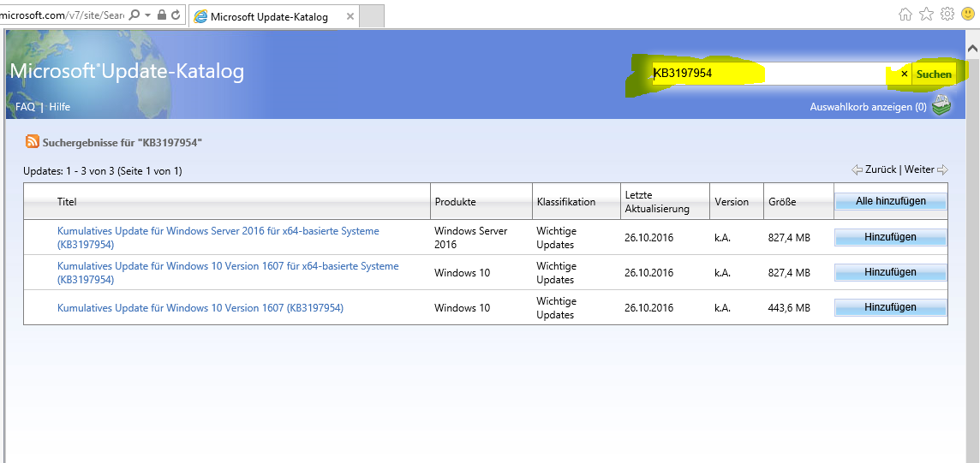This screenshot has height=463, width=980.
Task: Sort by Version column header
Action: pyautogui.click(x=732, y=202)
